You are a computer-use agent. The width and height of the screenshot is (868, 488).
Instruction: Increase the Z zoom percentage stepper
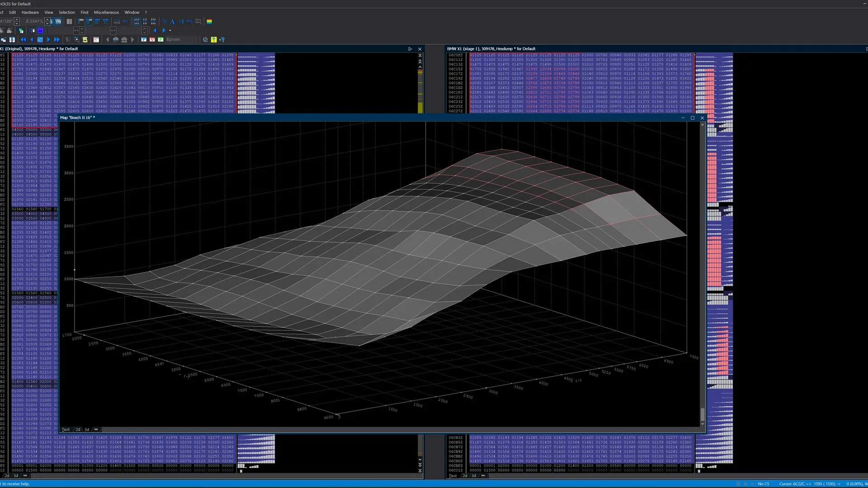click(47, 19)
